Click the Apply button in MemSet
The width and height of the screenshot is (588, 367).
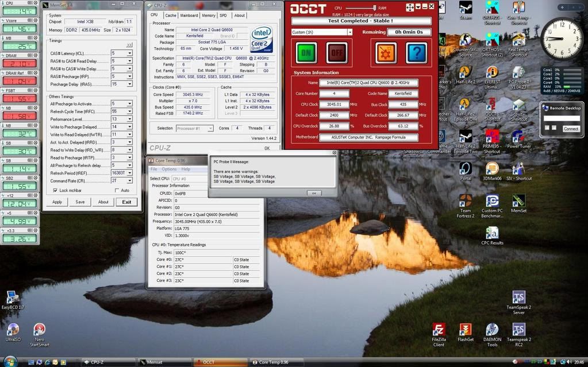tap(57, 202)
